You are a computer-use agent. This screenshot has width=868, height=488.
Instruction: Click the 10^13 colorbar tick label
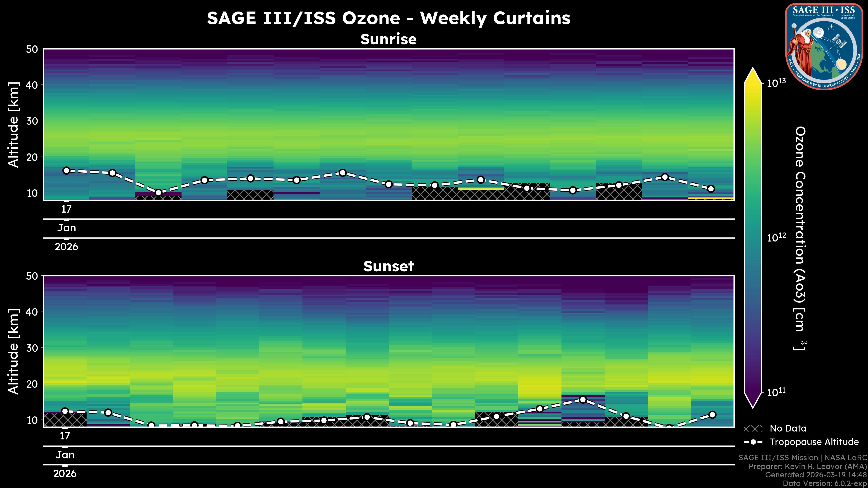[776, 83]
